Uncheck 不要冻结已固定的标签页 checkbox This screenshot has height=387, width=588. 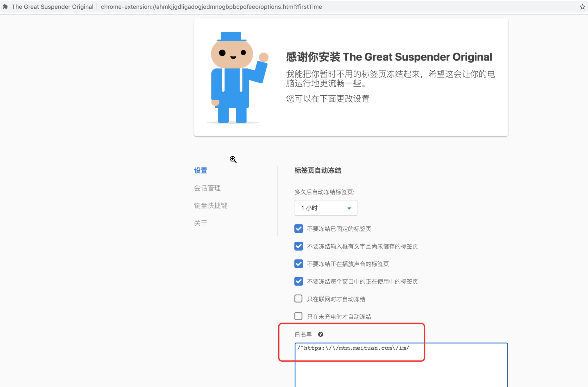tap(298, 229)
